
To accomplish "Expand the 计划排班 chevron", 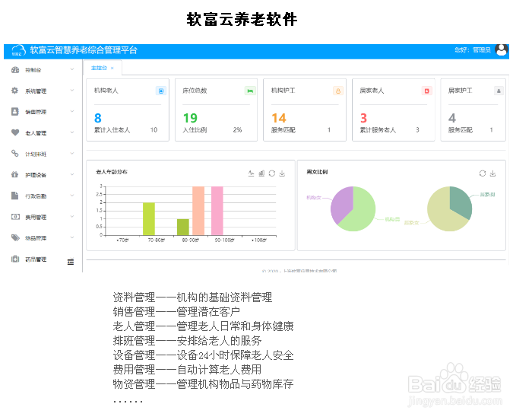I will pyautogui.click(x=72, y=154).
